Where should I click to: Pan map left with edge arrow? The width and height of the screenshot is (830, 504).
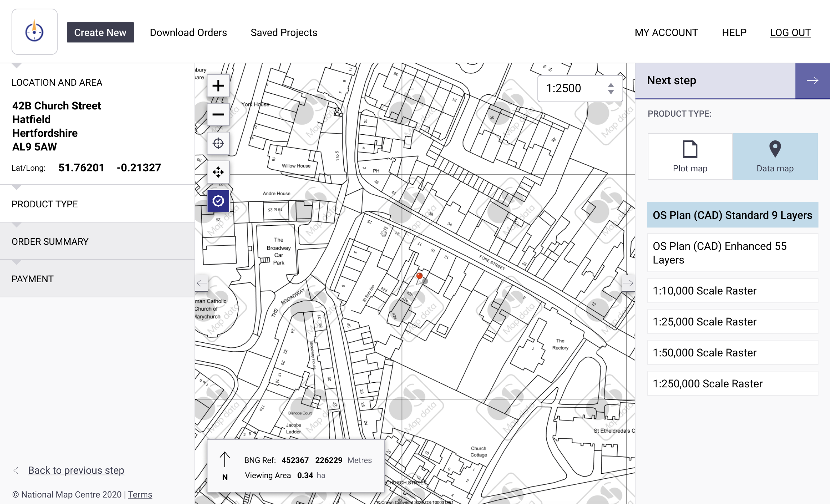202,283
